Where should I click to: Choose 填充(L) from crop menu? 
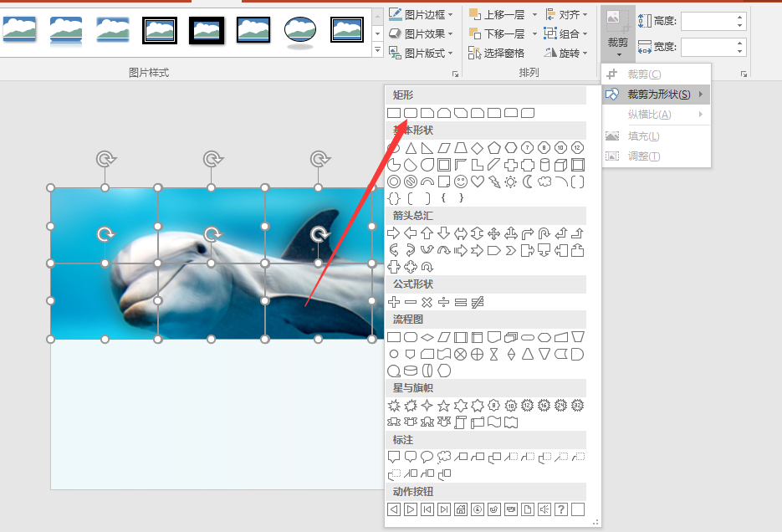pyautogui.click(x=657, y=136)
